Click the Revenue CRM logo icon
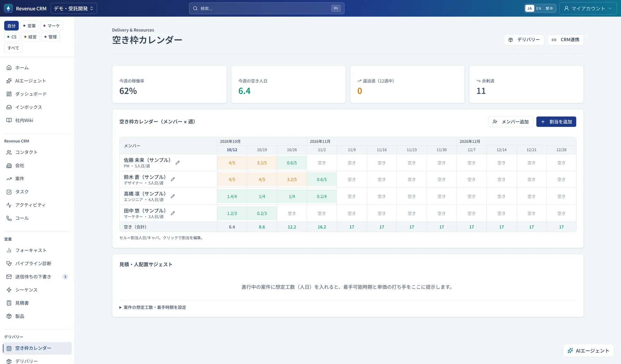 (8, 8)
